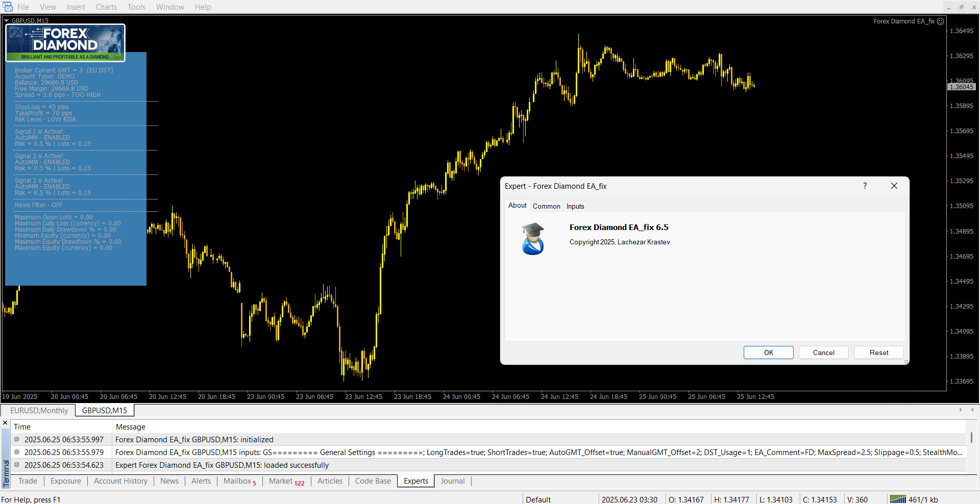Select the EURUSD,Monthly chart tab
The height and width of the screenshot is (504, 980).
click(x=39, y=411)
